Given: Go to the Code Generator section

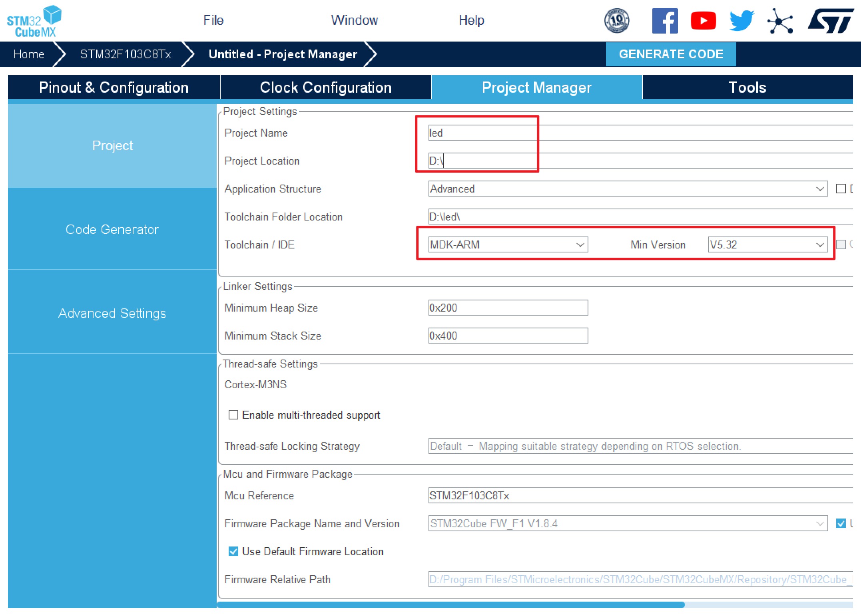Looking at the screenshot, I should point(112,229).
